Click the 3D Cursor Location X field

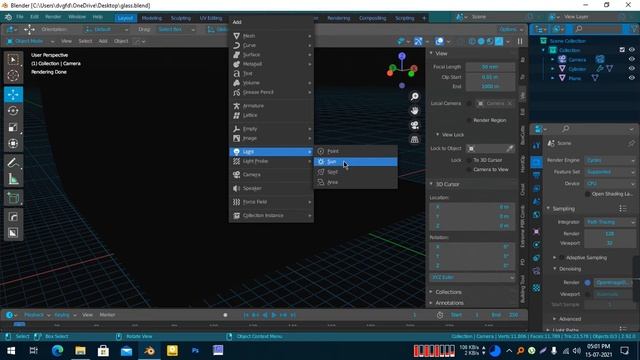[472, 207]
